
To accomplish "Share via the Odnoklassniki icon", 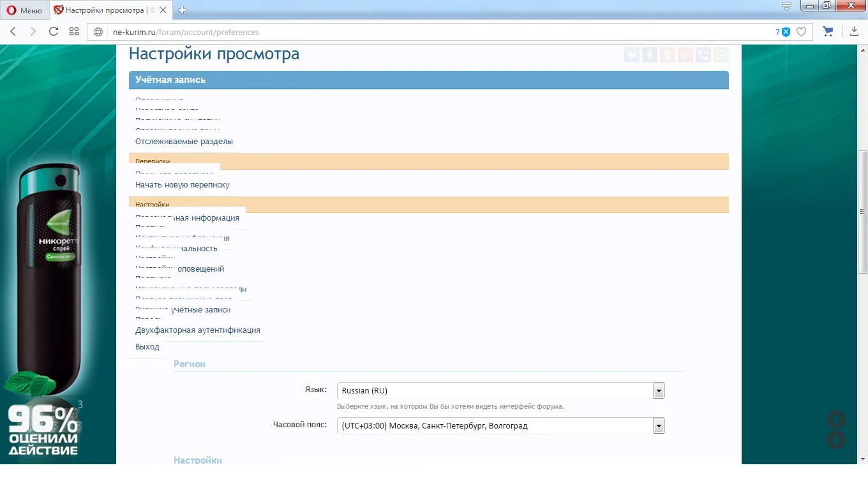I will 667,55.
